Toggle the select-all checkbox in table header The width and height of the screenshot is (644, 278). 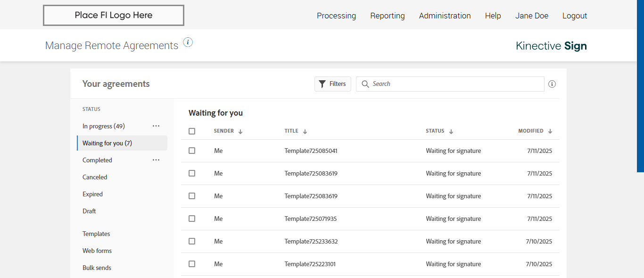(192, 131)
